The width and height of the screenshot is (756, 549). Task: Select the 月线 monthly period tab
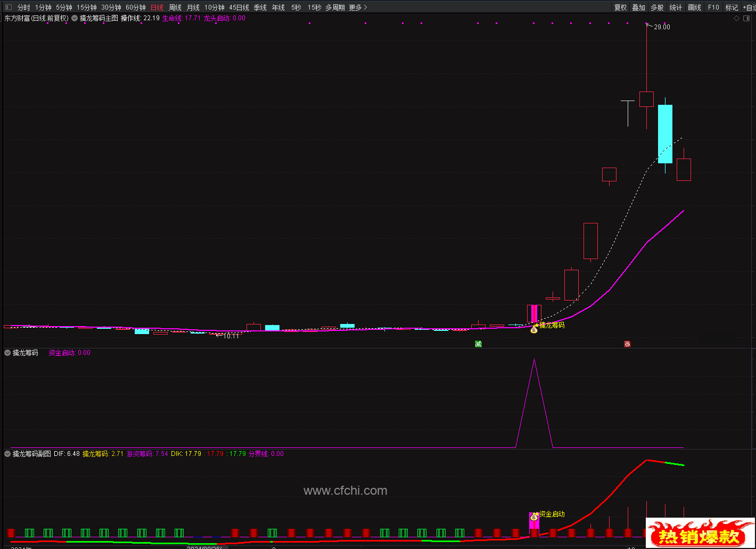click(x=193, y=7)
